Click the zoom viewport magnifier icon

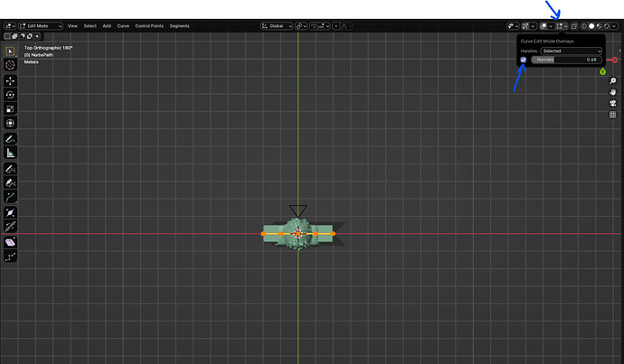tap(613, 81)
